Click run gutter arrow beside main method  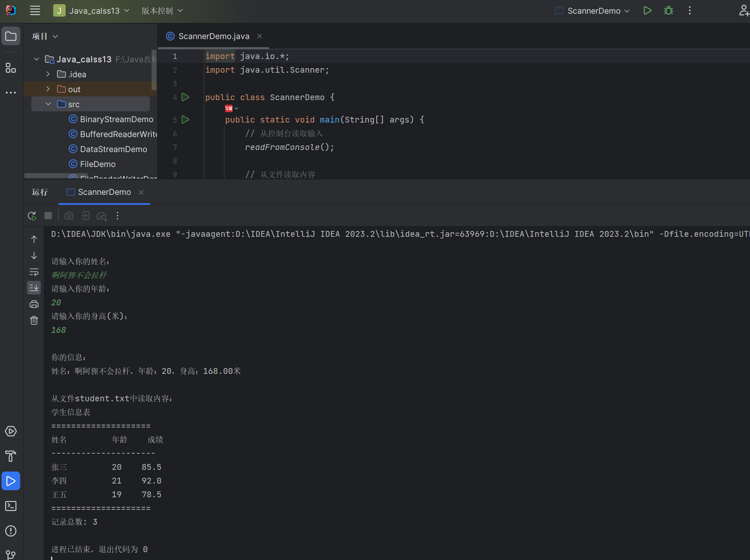click(x=186, y=120)
